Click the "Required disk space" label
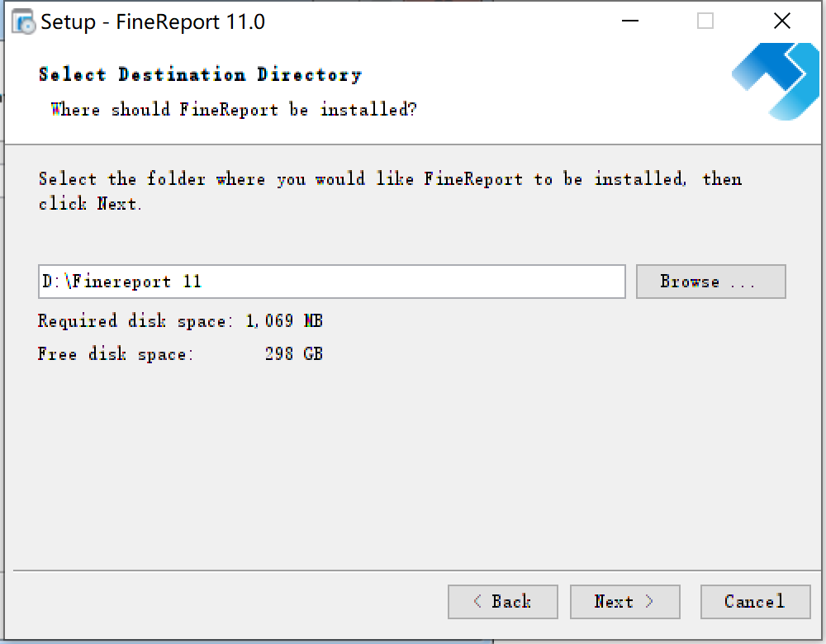 tap(136, 321)
